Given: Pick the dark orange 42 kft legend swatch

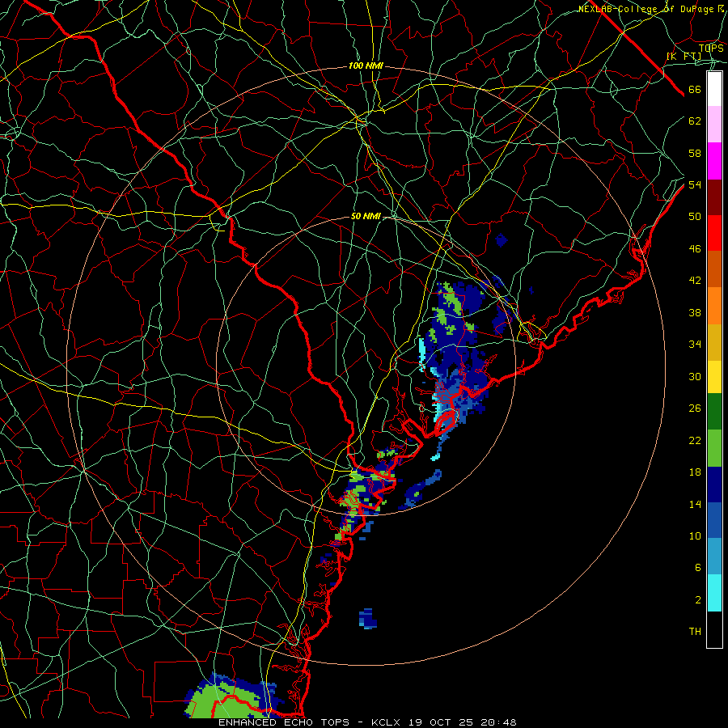Looking at the screenshot, I should coord(714,269).
